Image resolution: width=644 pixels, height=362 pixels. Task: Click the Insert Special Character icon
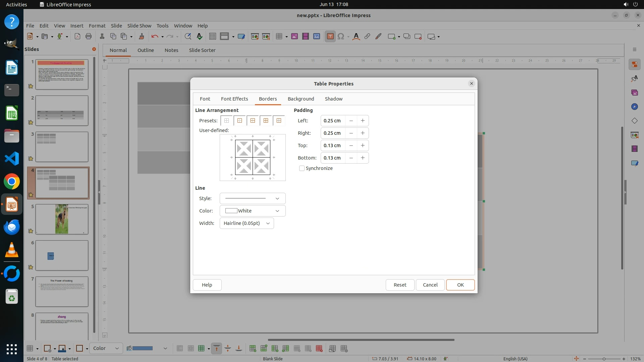pyautogui.click(x=341, y=37)
